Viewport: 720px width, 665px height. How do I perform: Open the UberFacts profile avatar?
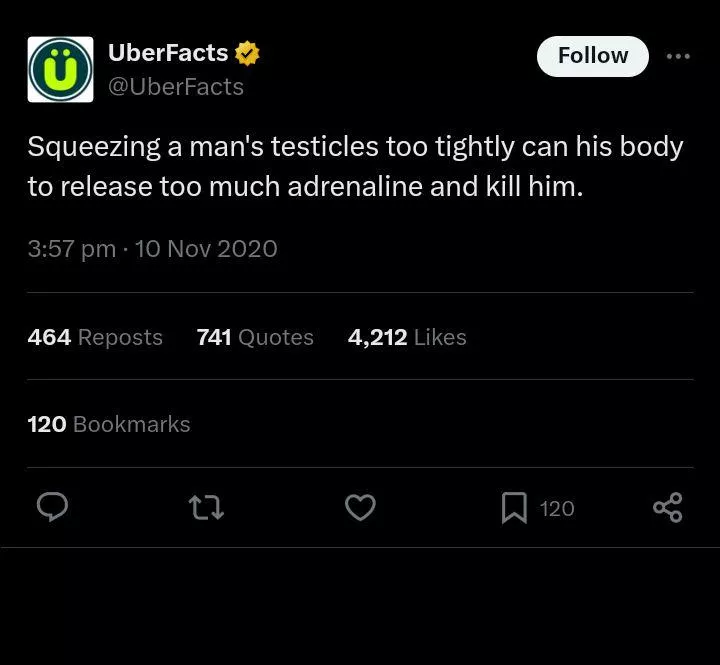60,69
